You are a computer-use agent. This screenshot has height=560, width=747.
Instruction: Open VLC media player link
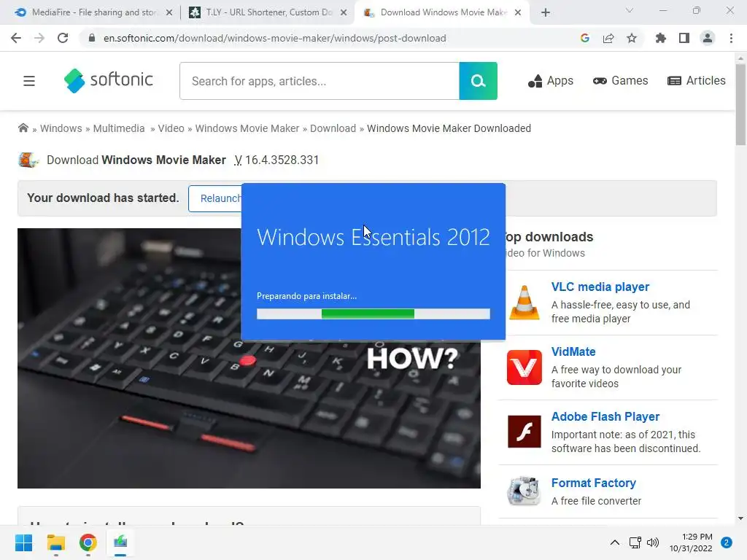(x=600, y=287)
